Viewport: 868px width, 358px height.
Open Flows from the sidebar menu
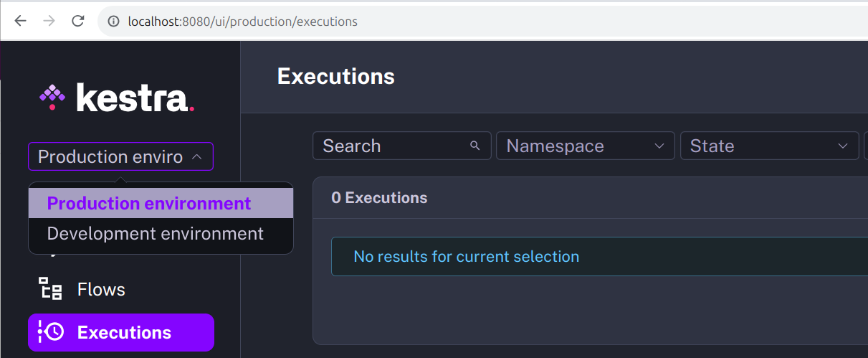pyautogui.click(x=101, y=289)
